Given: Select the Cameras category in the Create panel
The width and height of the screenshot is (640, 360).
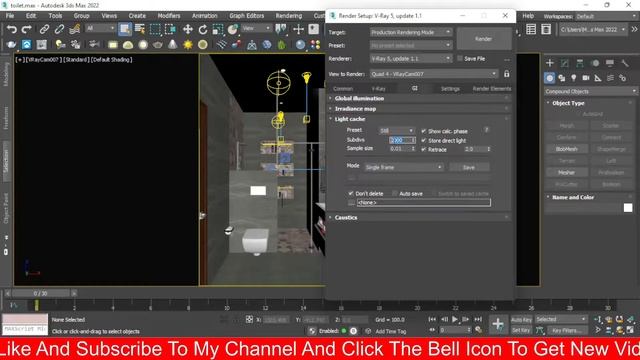Looking at the screenshot, I should click(586, 78).
